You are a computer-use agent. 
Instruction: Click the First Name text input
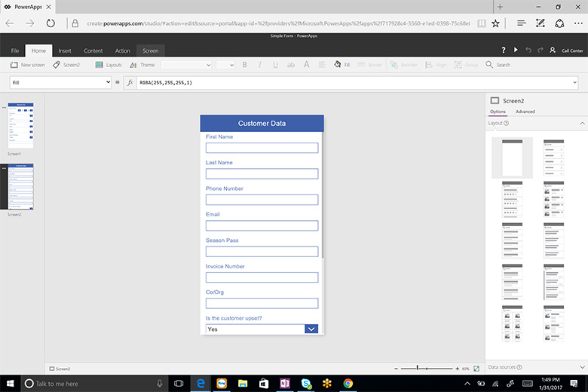coord(262,148)
